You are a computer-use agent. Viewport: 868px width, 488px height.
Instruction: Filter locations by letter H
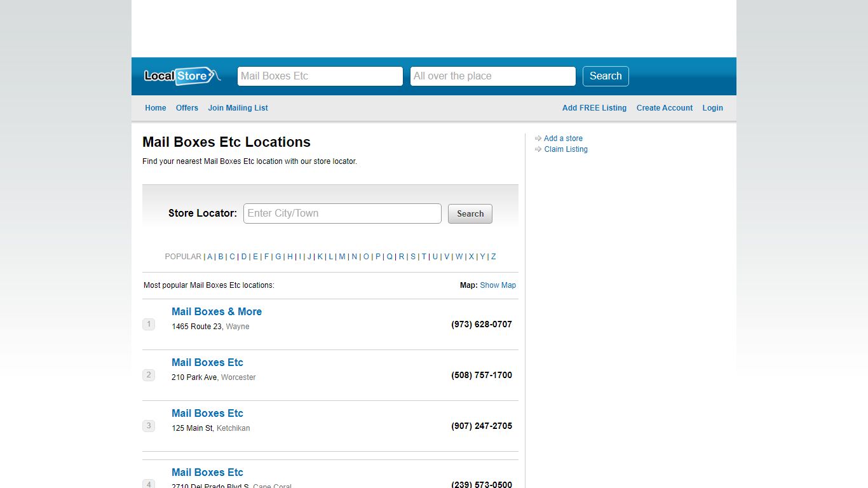point(290,257)
